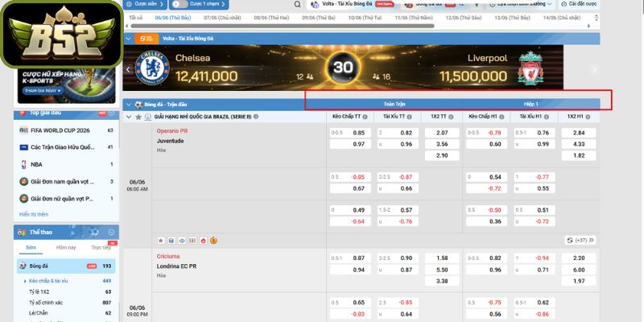
Task: Click the red flame hot icon under Operario PR
Action: point(203,241)
